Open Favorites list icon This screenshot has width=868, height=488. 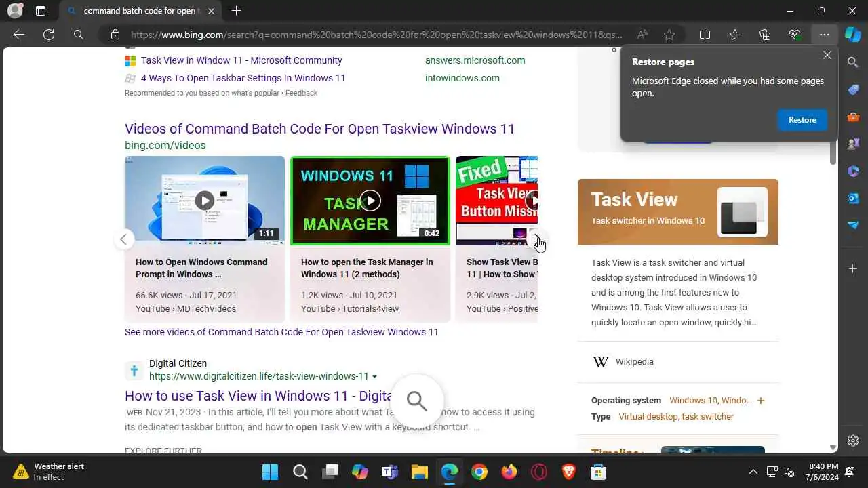735,35
